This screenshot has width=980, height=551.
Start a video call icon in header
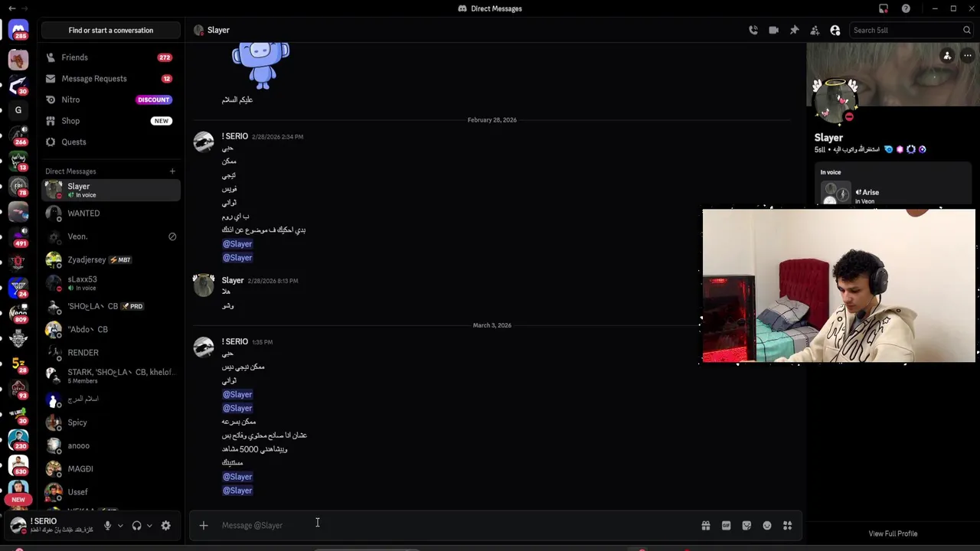coord(774,30)
